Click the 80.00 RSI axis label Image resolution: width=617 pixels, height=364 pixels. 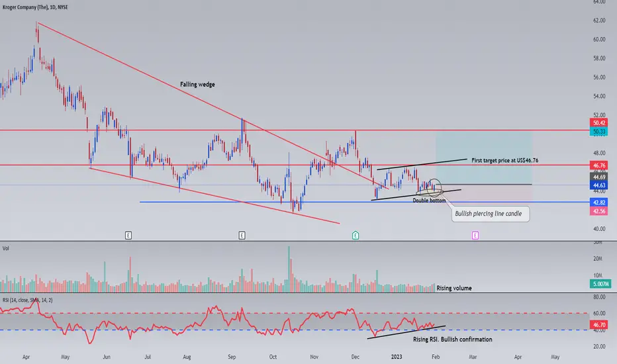pos(599,296)
